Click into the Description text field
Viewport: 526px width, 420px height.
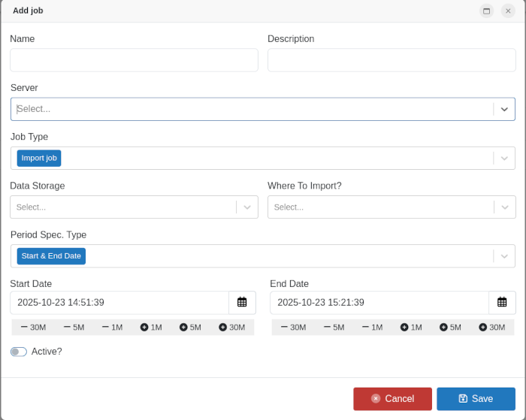pos(391,60)
